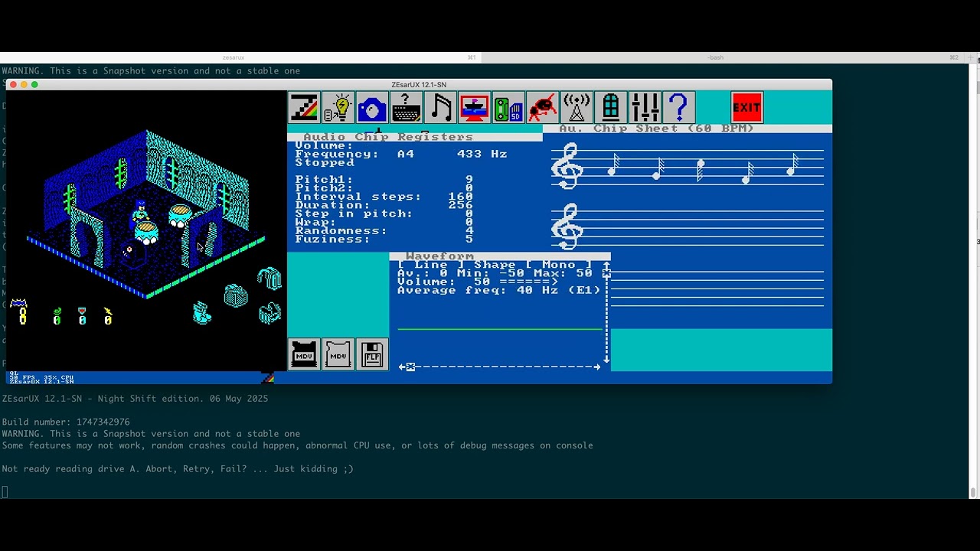Click the 'Duration:' 256 line
Image resolution: width=980 pixels, height=551 pixels.
pyautogui.click(x=384, y=205)
